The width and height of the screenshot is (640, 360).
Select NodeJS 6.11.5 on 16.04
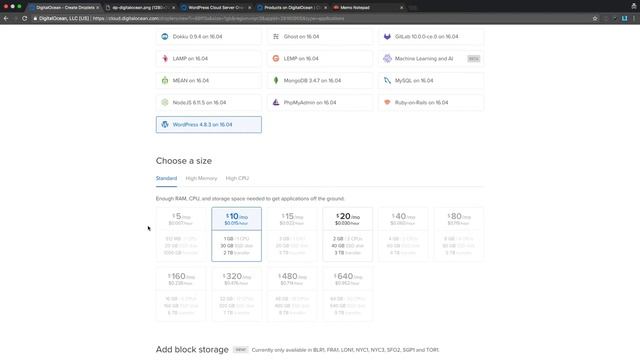[209, 102]
